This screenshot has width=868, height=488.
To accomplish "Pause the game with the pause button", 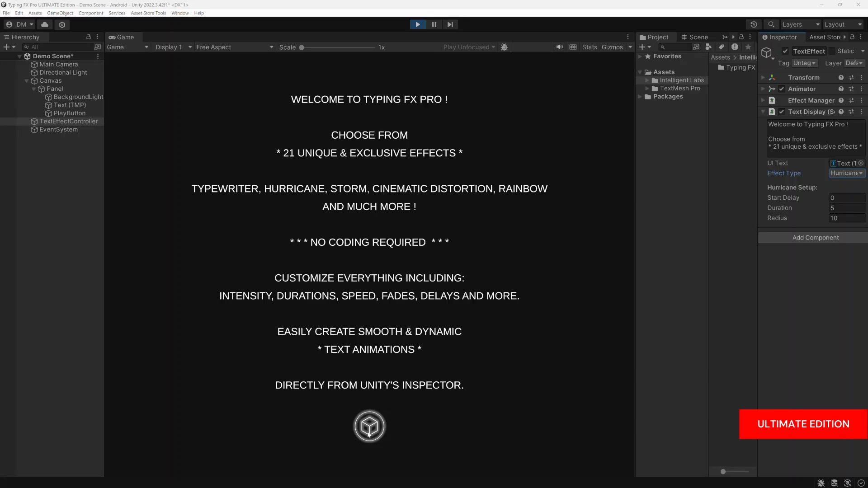I will click(x=434, y=24).
